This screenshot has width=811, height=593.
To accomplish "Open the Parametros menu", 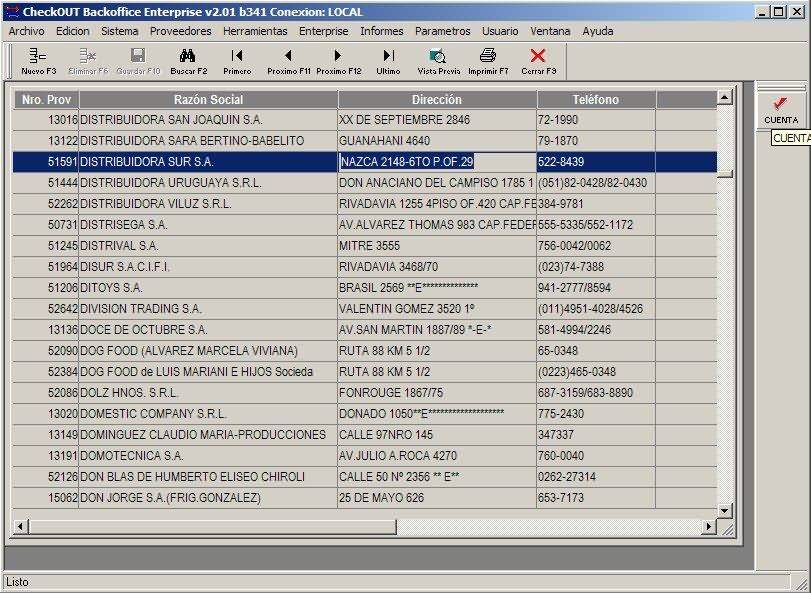I will [x=442, y=31].
